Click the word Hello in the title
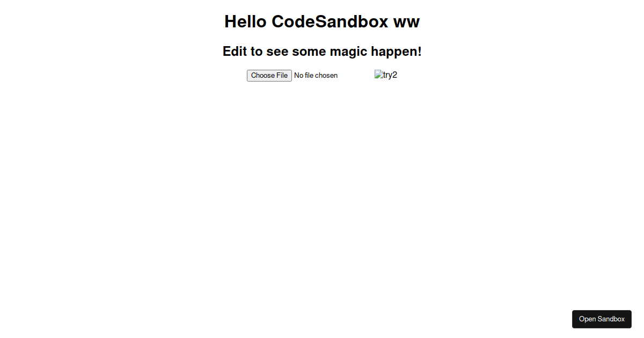The width and height of the screenshot is (644, 338). pyautogui.click(x=245, y=21)
